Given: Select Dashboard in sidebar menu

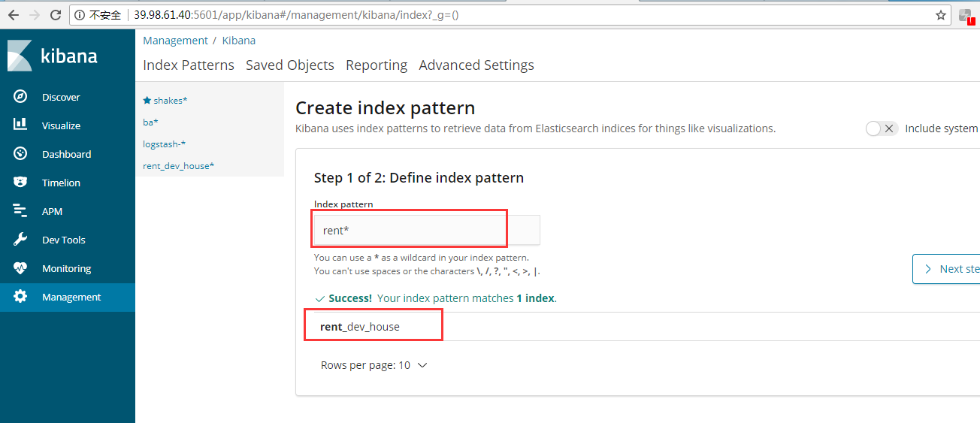Looking at the screenshot, I should [x=66, y=154].
